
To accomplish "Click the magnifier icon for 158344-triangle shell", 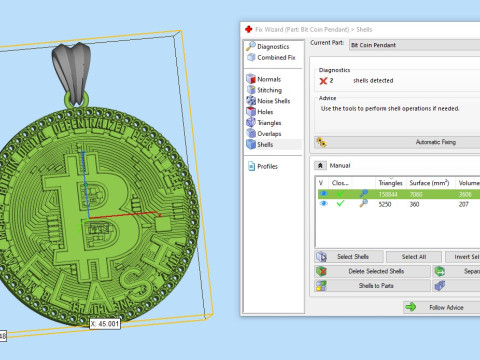I will tap(364, 194).
